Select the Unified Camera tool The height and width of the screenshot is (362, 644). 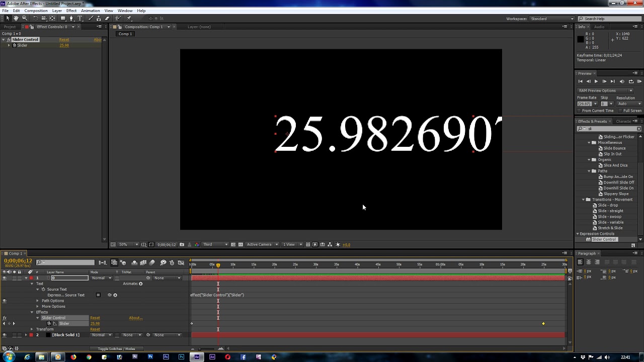point(44,18)
